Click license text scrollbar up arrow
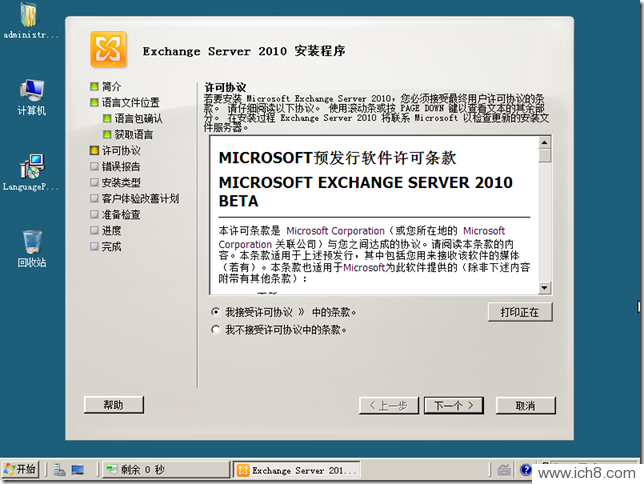644x484 pixels. point(545,143)
